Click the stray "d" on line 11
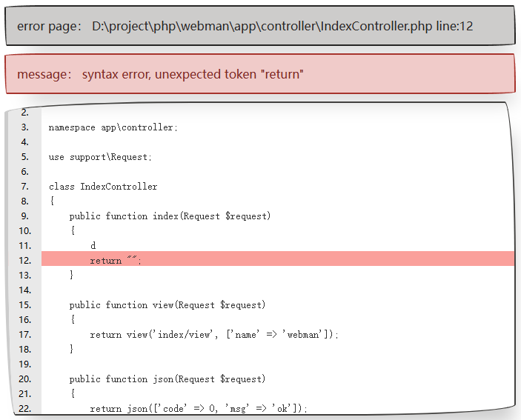Screen dimensions: 521x420 pos(93,245)
